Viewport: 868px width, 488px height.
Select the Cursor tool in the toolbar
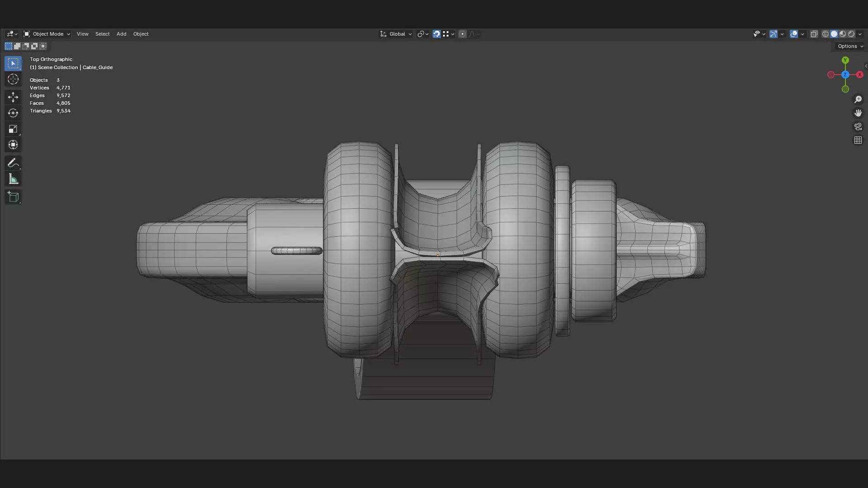[13, 80]
